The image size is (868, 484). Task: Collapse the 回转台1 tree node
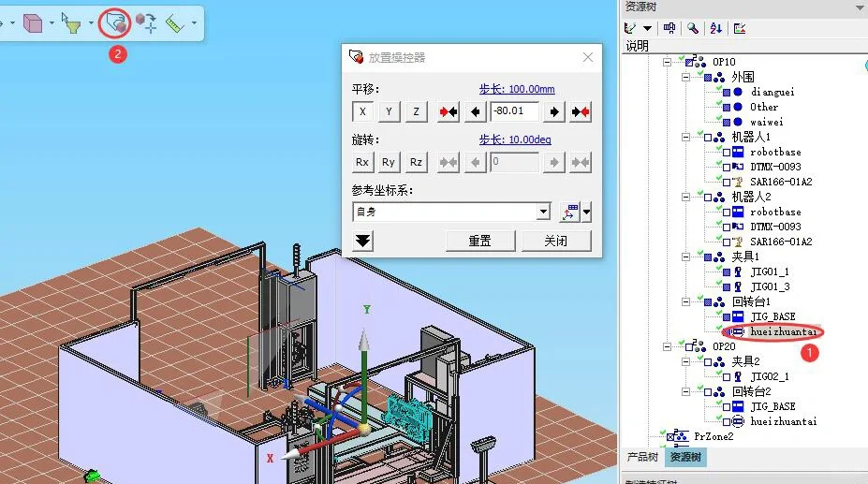click(x=685, y=301)
